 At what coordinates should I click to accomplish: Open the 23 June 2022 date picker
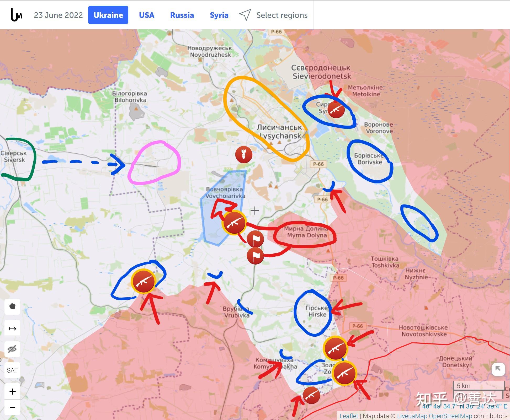click(x=58, y=15)
